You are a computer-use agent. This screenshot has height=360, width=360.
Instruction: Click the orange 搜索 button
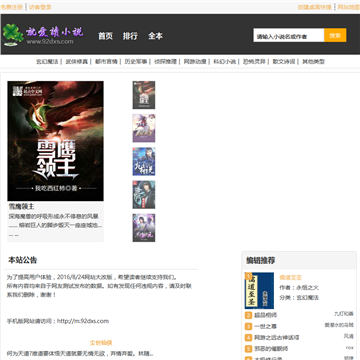[x=335, y=35]
